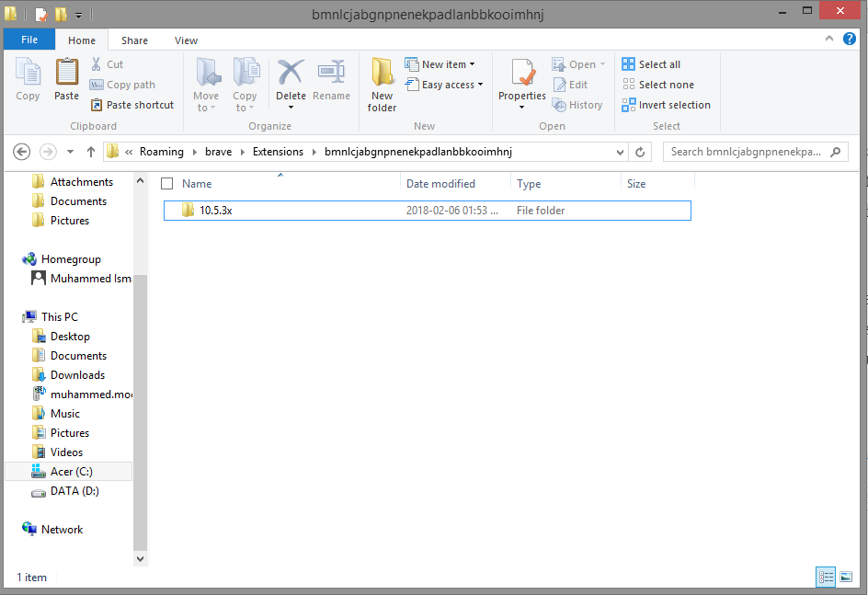The width and height of the screenshot is (868, 595).
Task: Switch to the View ribbon tab
Action: (x=186, y=40)
